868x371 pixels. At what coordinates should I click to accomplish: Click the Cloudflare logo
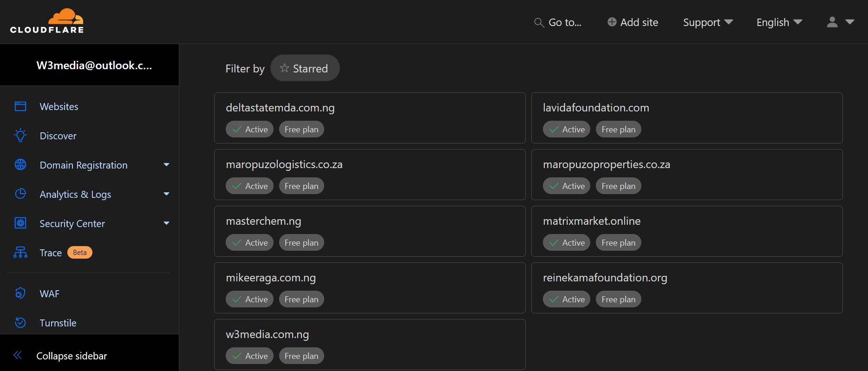(47, 21)
